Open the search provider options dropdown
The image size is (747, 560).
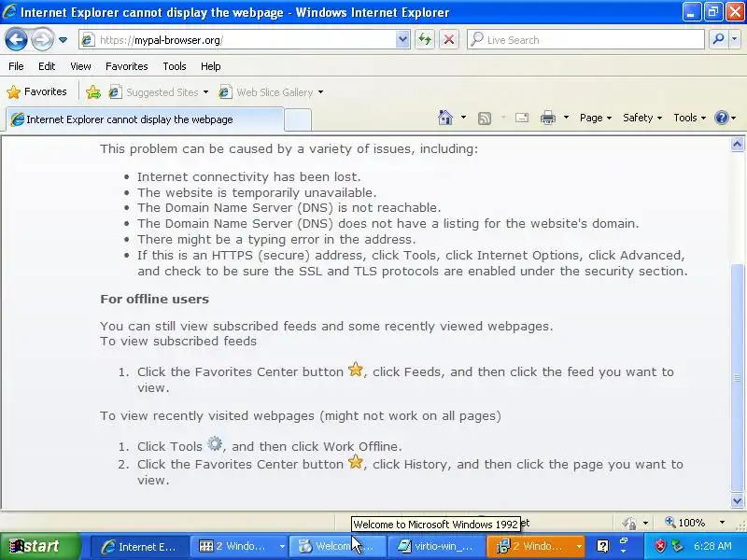(x=735, y=40)
